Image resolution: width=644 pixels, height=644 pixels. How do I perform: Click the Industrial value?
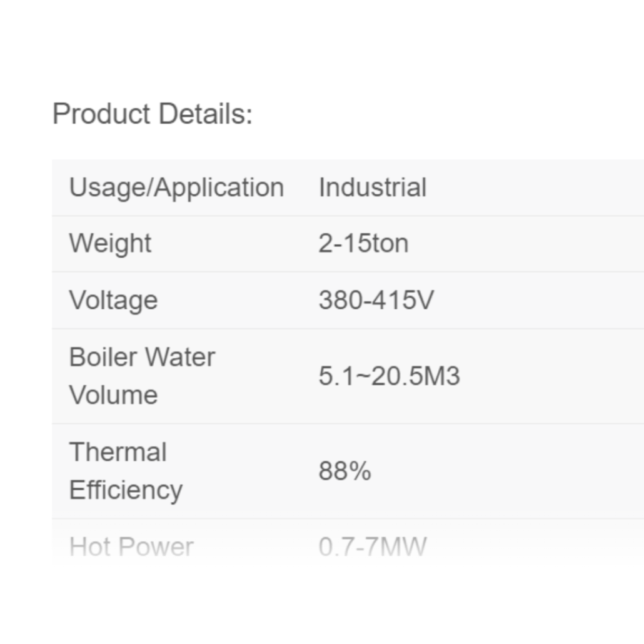[x=373, y=188]
